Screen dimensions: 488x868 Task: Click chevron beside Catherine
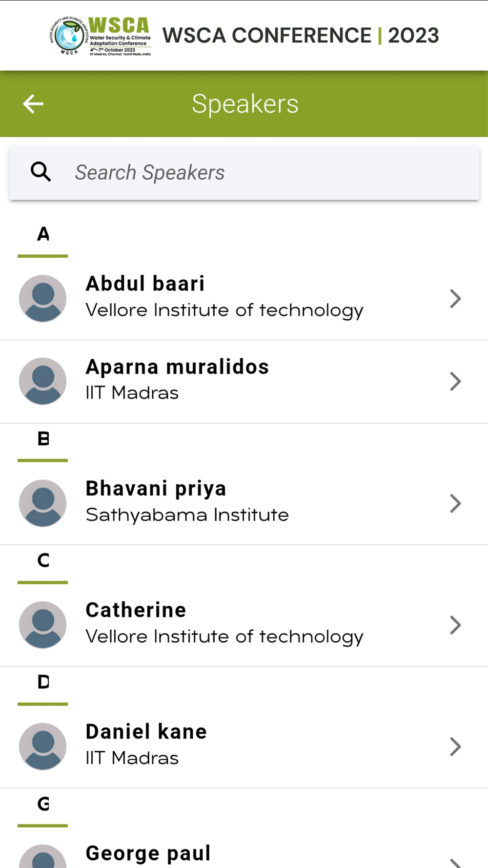coord(455,625)
